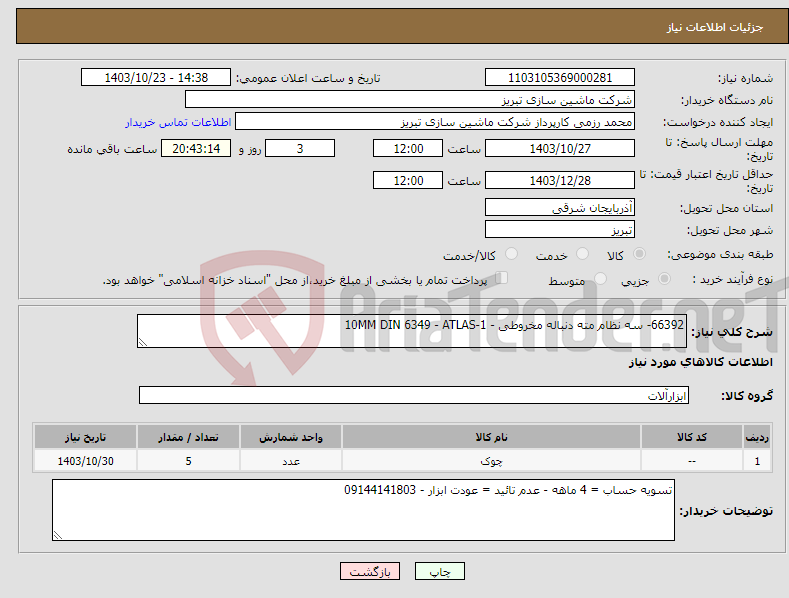Click the return button
The width and height of the screenshot is (789, 598).
click(x=370, y=571)
